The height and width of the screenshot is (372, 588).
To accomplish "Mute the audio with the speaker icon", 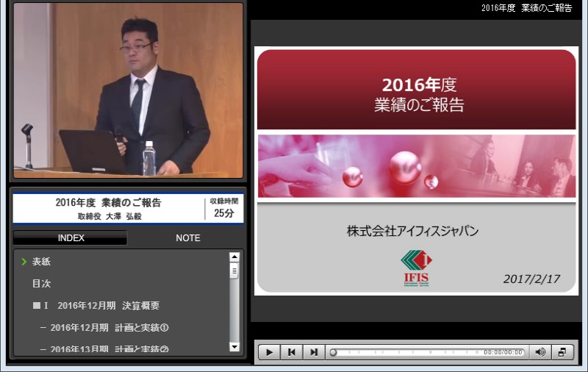I will click(x=540, y=352).
